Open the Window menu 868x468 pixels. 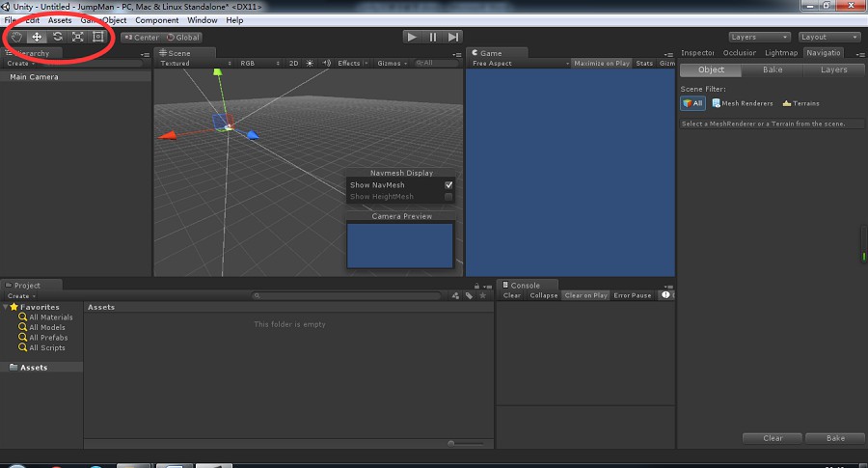point(203,20)
